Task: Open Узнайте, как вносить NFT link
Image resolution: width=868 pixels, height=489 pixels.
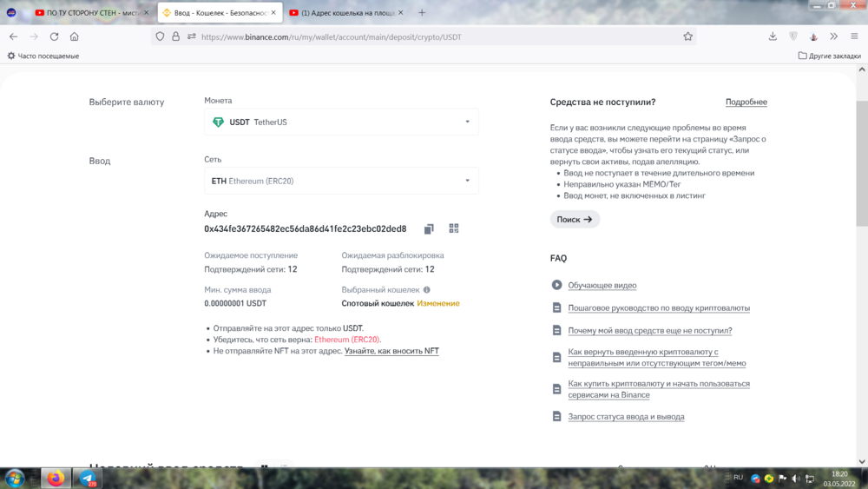Action: pyautogui.click(x=391, y=351)
